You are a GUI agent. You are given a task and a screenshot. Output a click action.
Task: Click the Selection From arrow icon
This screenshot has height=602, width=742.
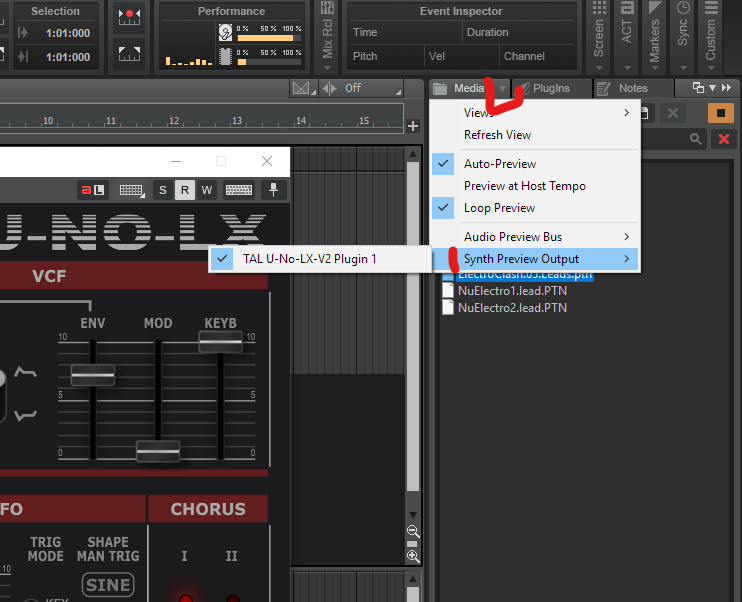point(23,33)
